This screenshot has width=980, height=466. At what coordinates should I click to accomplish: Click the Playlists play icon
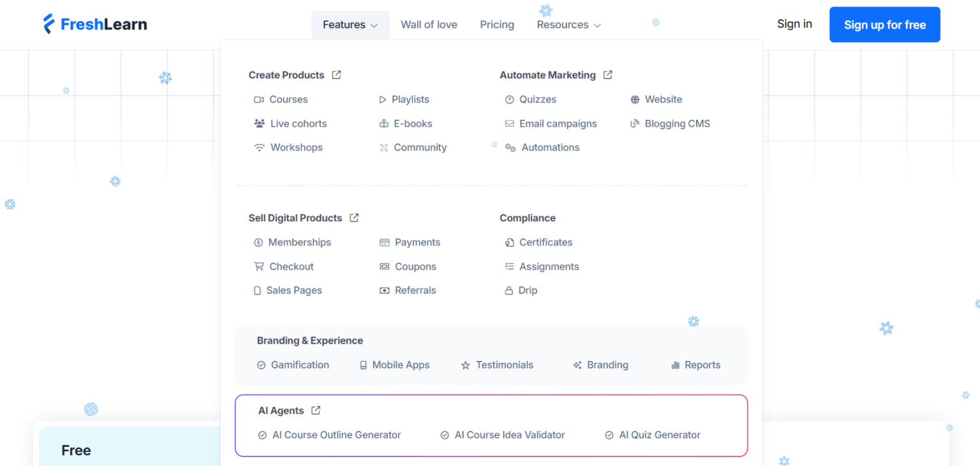(x=384, y=99)
